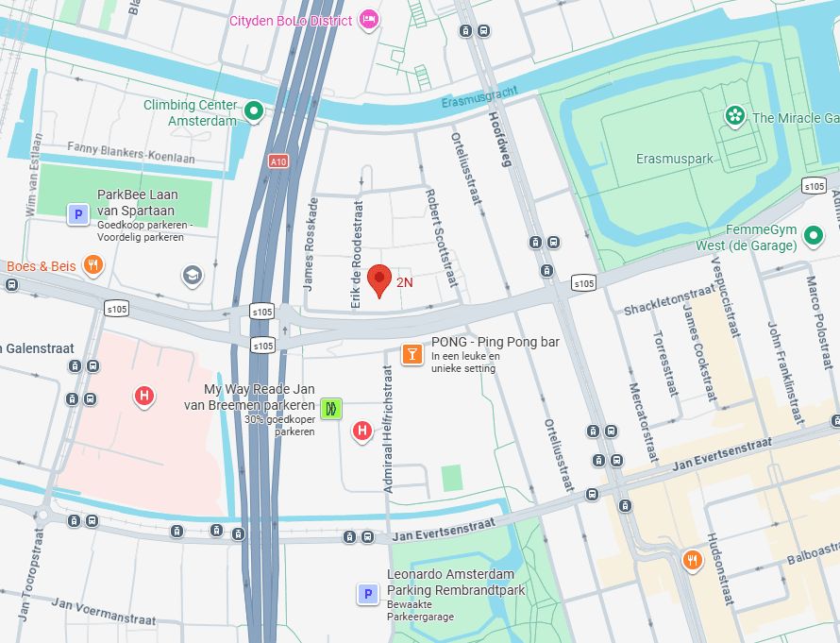This screenshot has height=643, width=840.
Task: Click the s105 road shield beside Erasmuspark
Action: pos(814,186)
